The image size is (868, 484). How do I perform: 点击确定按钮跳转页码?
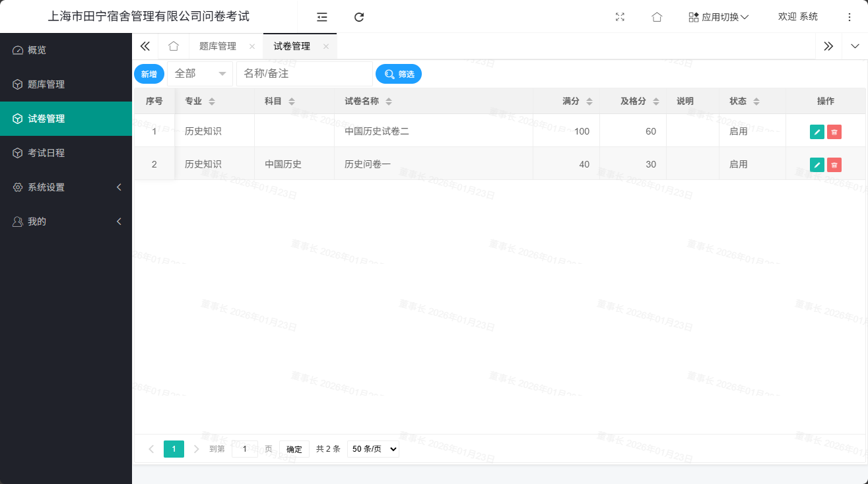294,448
